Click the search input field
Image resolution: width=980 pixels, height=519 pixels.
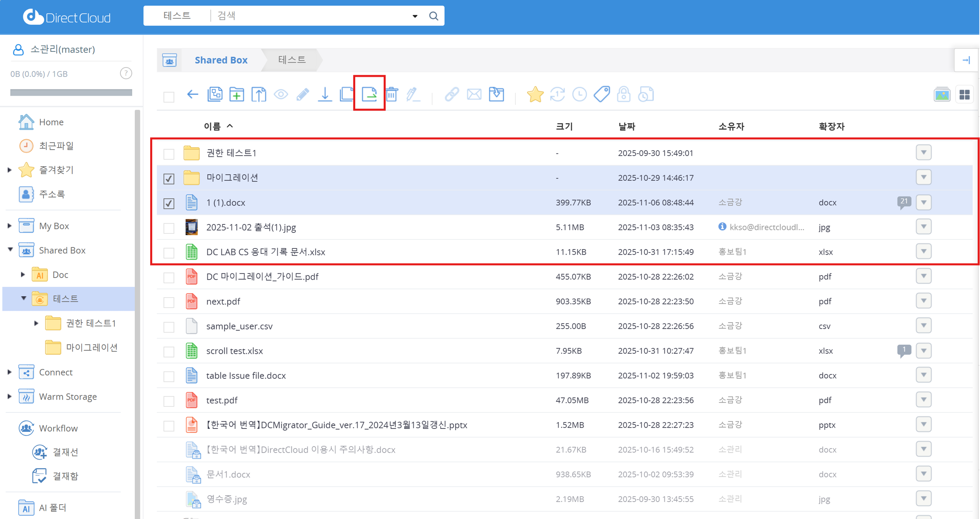(311, 16)
